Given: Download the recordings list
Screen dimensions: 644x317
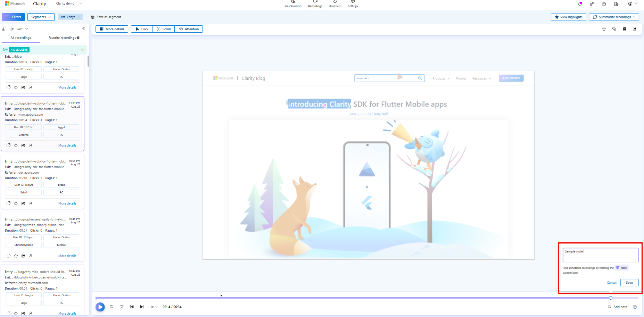Looking at the screenshot, I should [3, 29].
